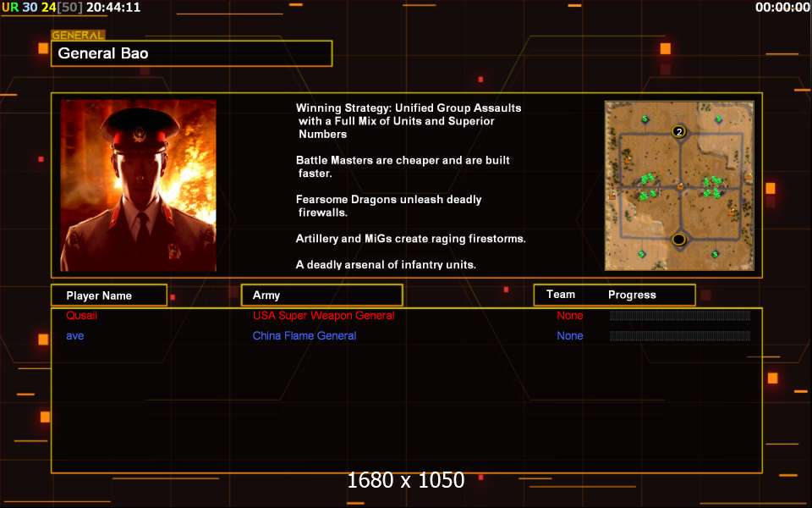Click the UR 30 24[50] stats overlay
Screen dimensions: 812x508
tap(42, 8)
